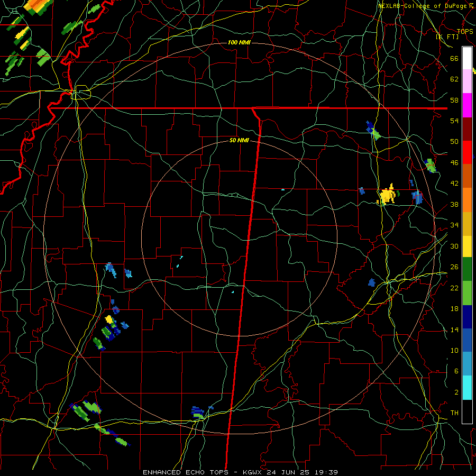Click the "K FT" units label
This screenshot has width=476, height=476.
click(x=447, y=37)
